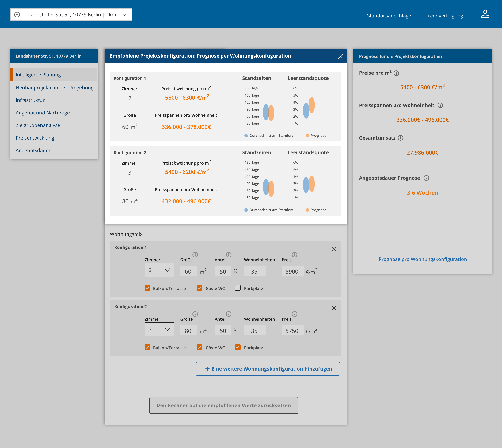Open the Zimmer dropdown in Konfiguration 2

pyautogui.click(x=159, y=329)
